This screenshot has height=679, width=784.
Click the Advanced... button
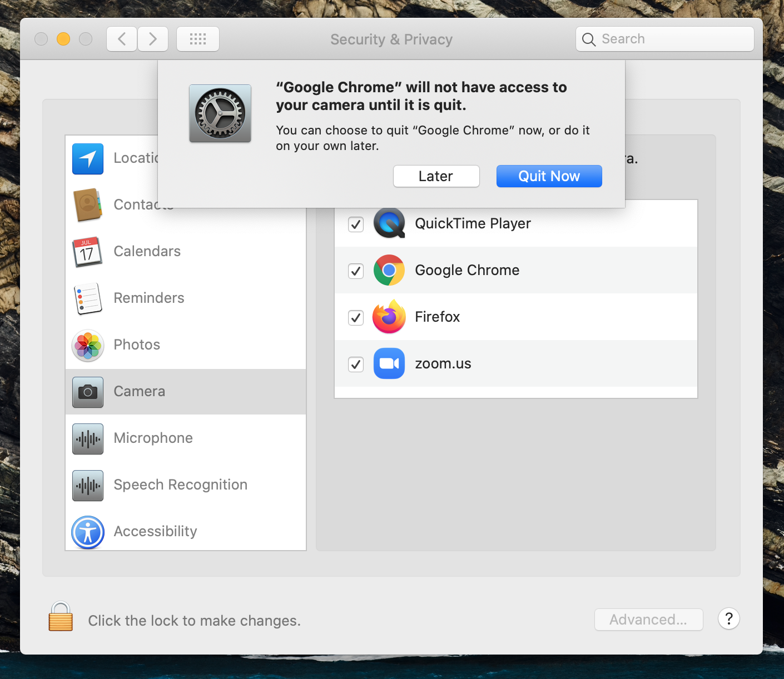click(x=649, y=620)
